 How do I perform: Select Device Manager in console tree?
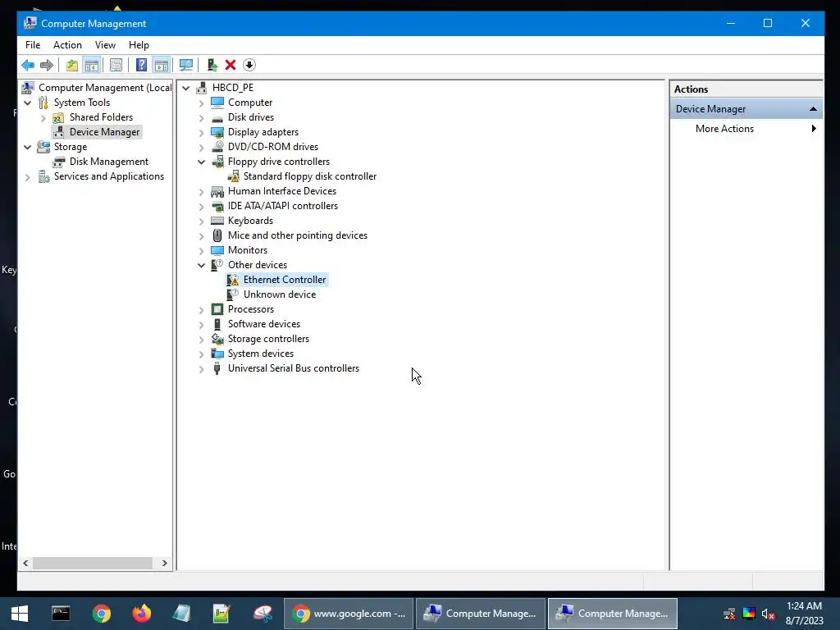tap(104, 132)
